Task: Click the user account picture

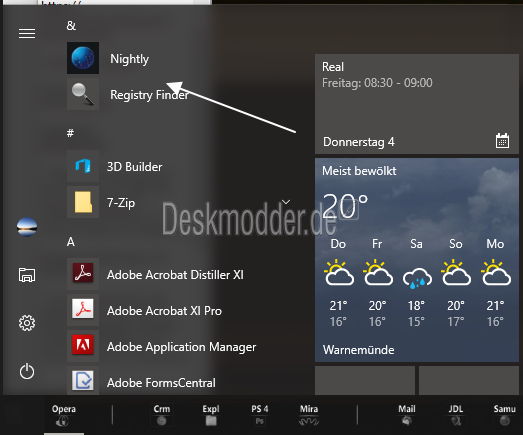Action: tap(27, 227)
